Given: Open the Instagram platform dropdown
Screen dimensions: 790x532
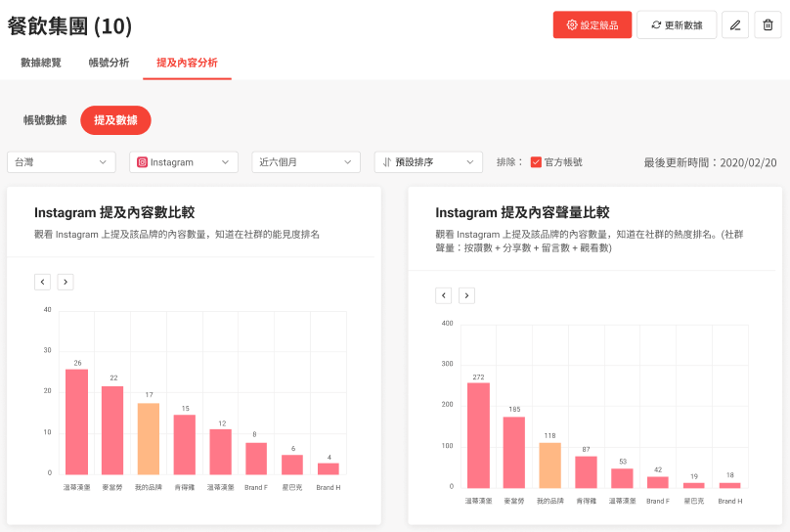Looking at the screenshot, I should click(x=184, y=162).
